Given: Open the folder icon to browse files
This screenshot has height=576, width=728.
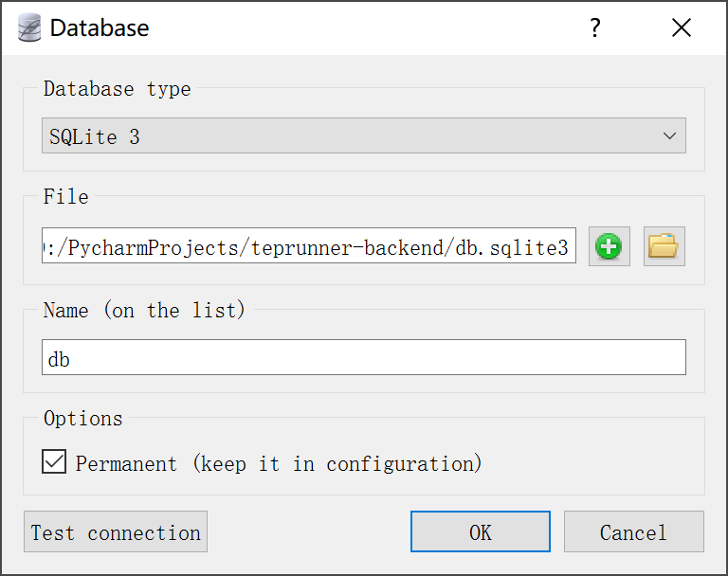Looking at the screenshot, I should point(664,247).
